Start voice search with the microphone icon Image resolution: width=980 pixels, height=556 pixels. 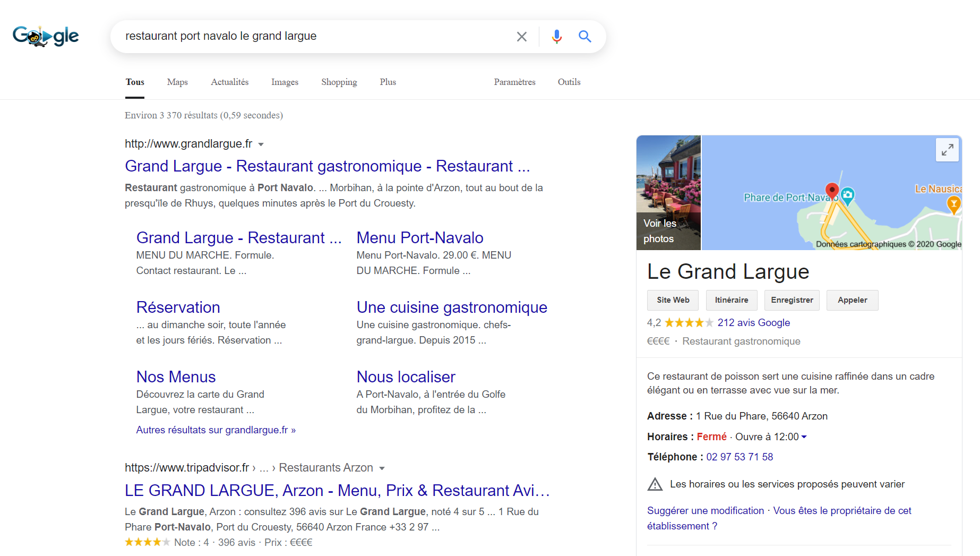[556, 36]
